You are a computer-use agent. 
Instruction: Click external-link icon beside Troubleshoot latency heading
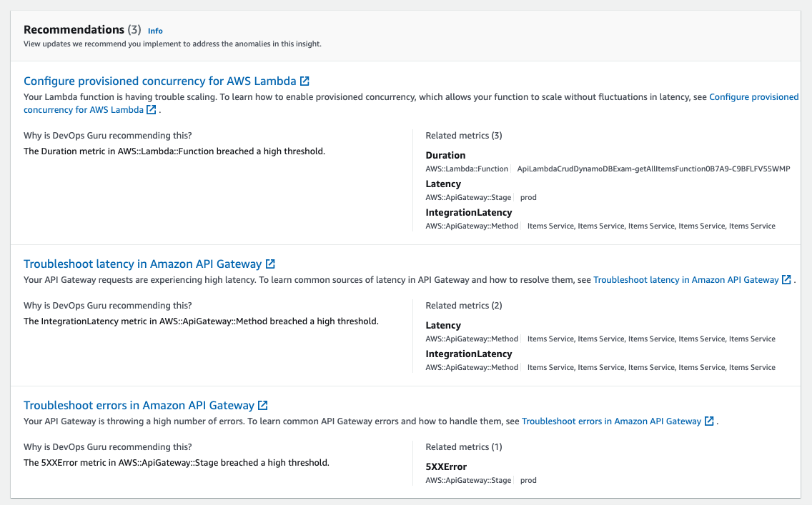tap(270, 264)
